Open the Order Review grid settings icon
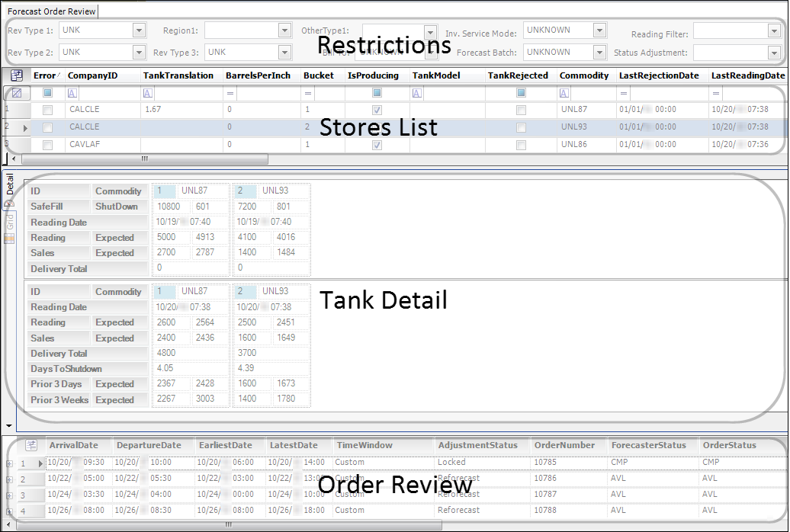790x532 pixels. point(31,445)
